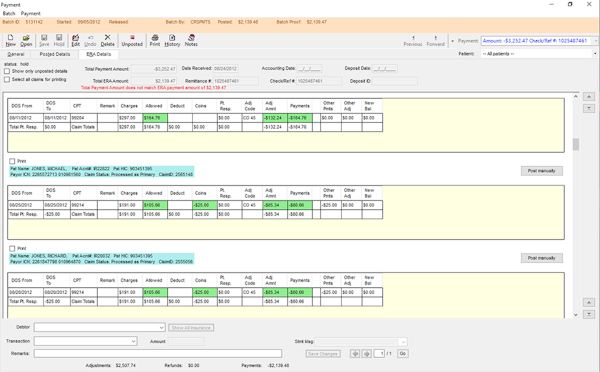Click the Accounting Date field
Screen dimensions: 600x372
click(x=309, y=69)
